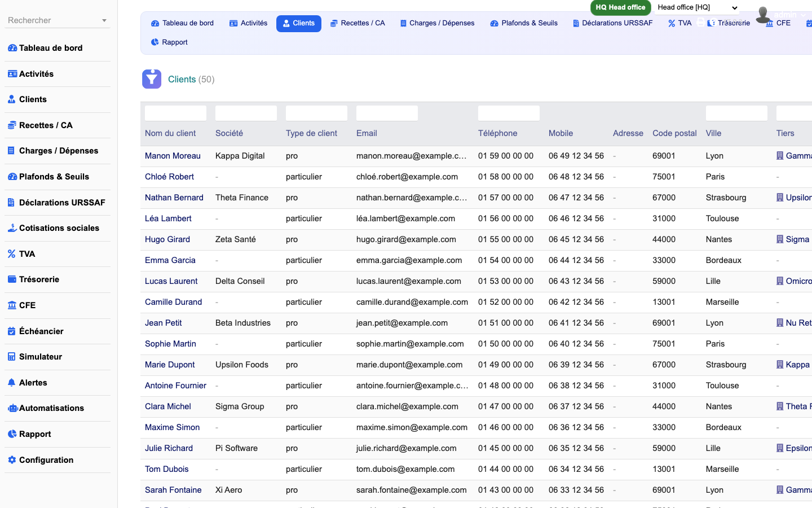Click the Tableau de bord sidebar icon
The width and height of the screenshot is (812, 508).
[x=12, y=48]
